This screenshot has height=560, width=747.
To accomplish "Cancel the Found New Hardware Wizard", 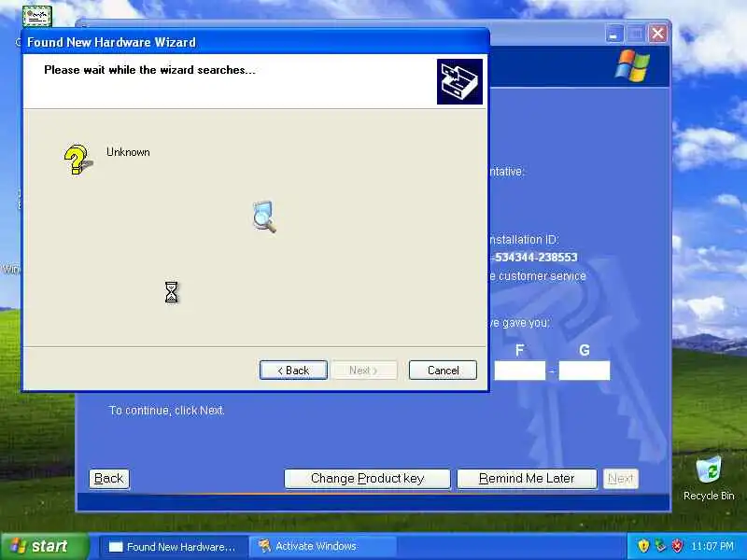I will [x=443, y=370].
